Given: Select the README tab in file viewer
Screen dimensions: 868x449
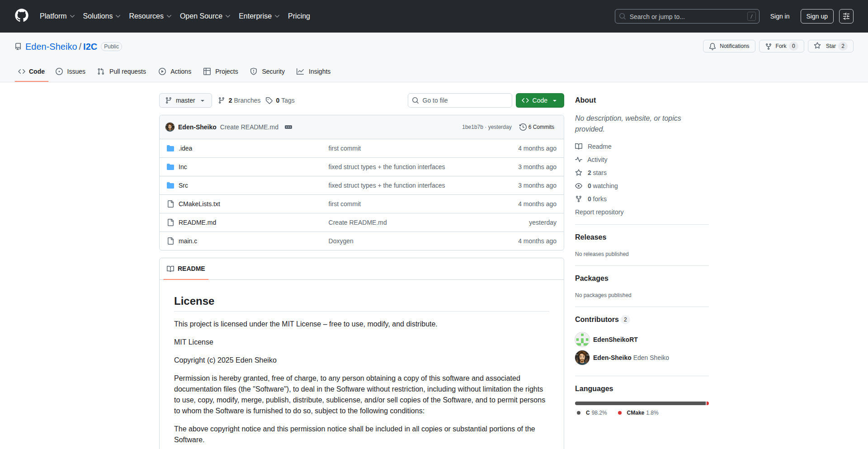Looking at the screenshot, I should click(x=186, y=269).
